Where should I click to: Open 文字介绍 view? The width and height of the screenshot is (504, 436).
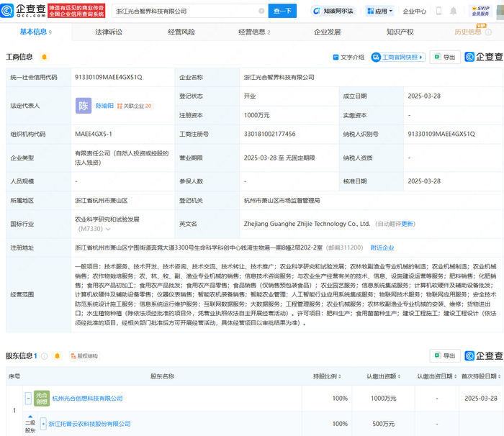pyautogui.click(x=348, y=57)
